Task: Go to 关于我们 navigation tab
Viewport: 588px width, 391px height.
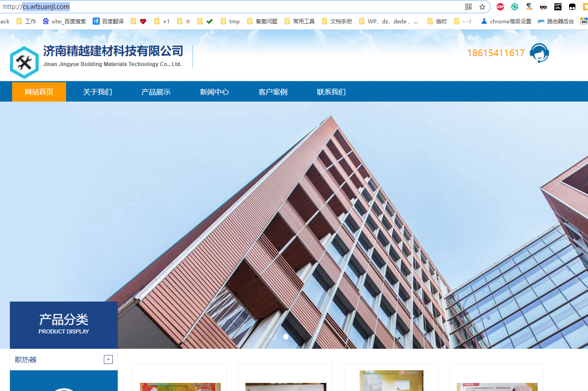Action: click(x=98, y=92)
